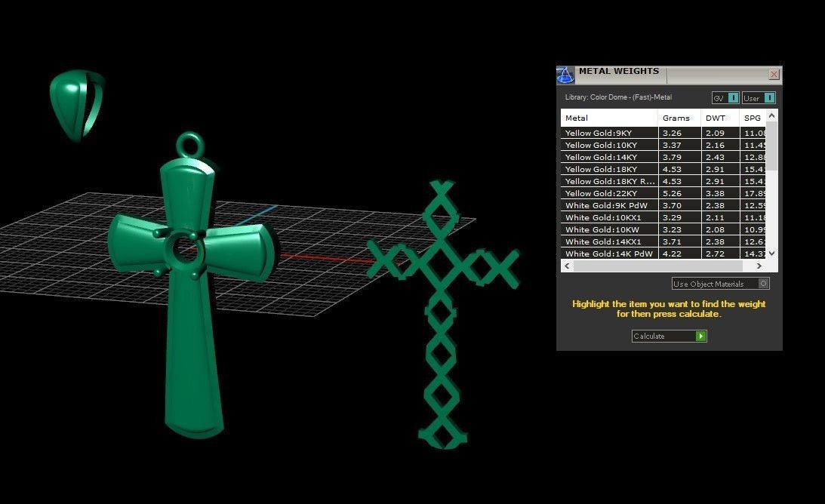Click the 4.22 grams value
The width and height of the screenshot is (825, 504).
(672, 254)
